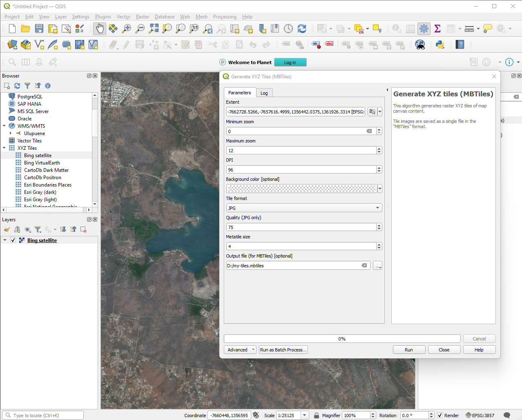Viewport: 522px width, 420px height.
Task: Click the Pan Map hand tool
Action: [100, 29]
